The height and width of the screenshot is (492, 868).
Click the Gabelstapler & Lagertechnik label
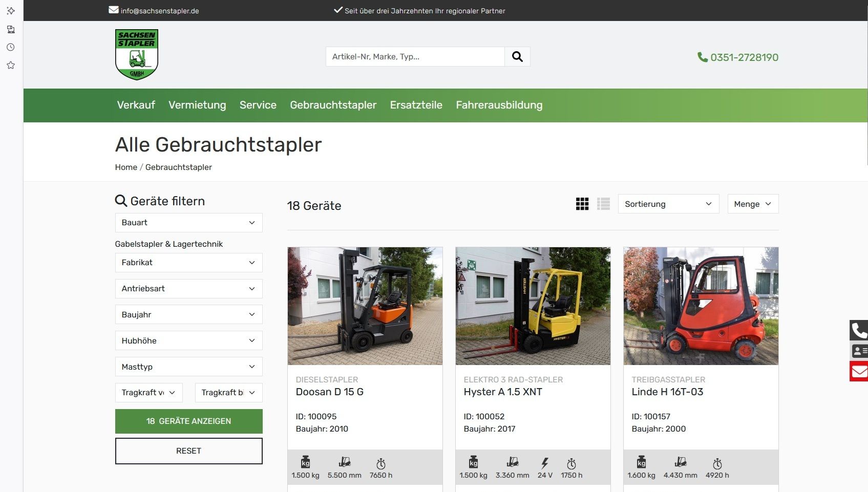pyautogui.click(x=169, y=244)
